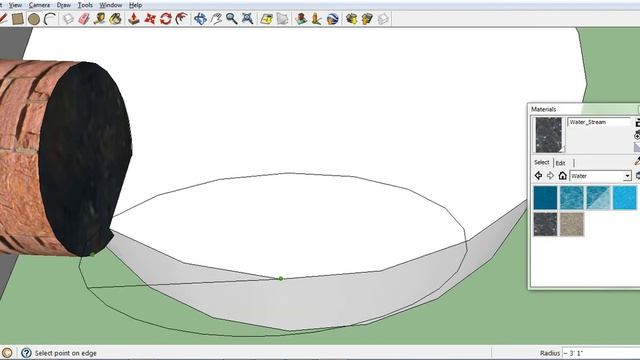Click the Photo Textures icon
The width and height of the screenshot is (640, 360).
tap(317, 19)
